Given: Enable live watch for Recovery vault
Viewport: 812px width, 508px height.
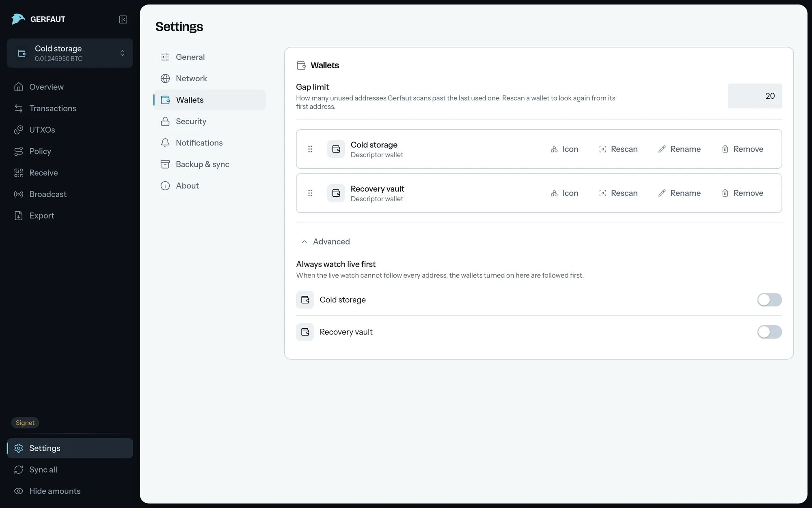Looking at the screenshot, I should (x=769, y=332).
